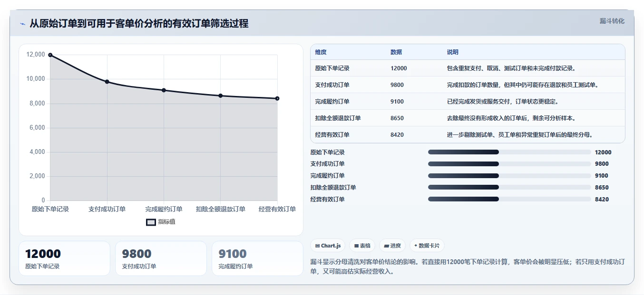Viewport: 644px width, 295px height.
Task: Select the 进度 chip
Action: pos(392,246)
